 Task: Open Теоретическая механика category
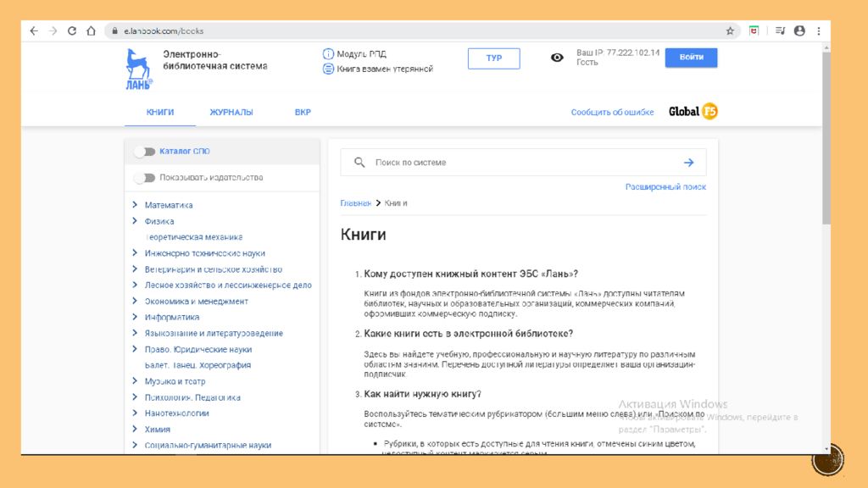coord(194,237)
